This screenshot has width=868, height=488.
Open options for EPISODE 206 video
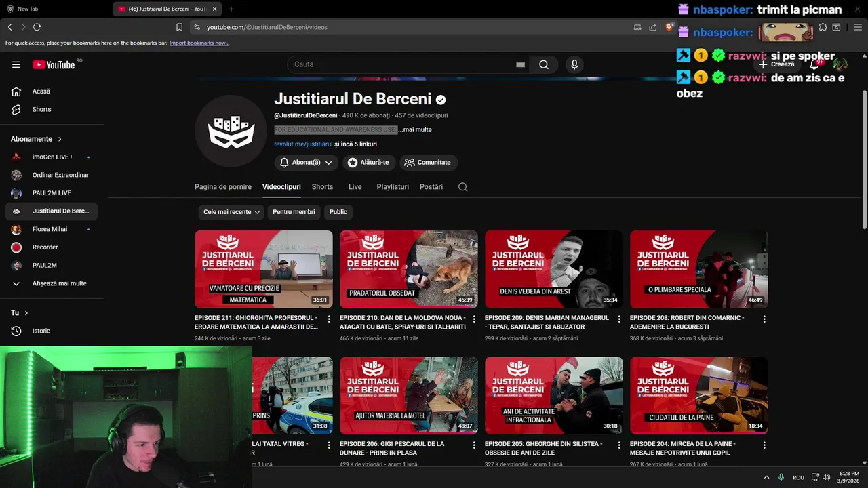click(474, 445)
